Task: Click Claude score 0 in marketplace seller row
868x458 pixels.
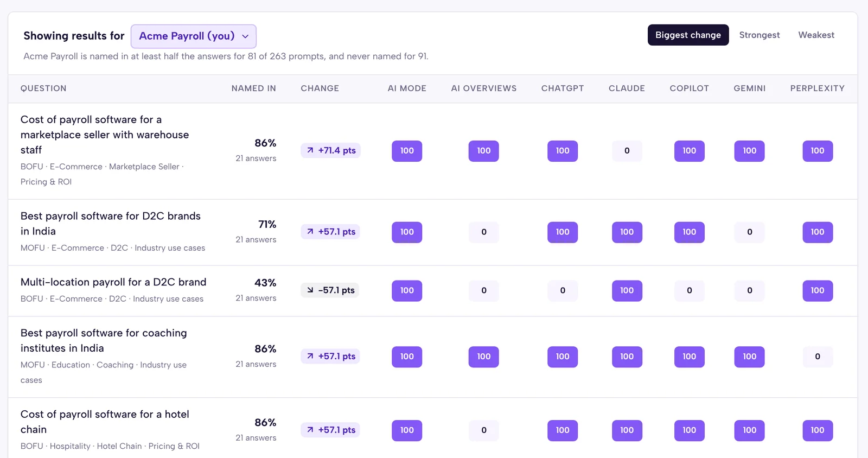Action: point(627,151)
